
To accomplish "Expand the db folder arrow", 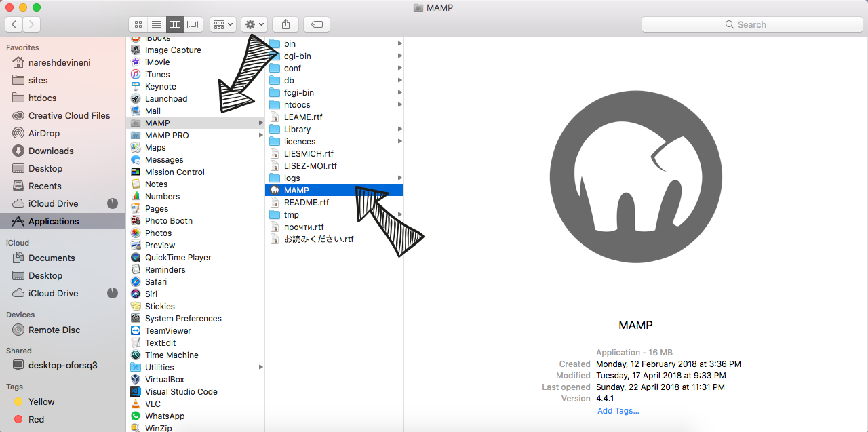I will (400, 81).
